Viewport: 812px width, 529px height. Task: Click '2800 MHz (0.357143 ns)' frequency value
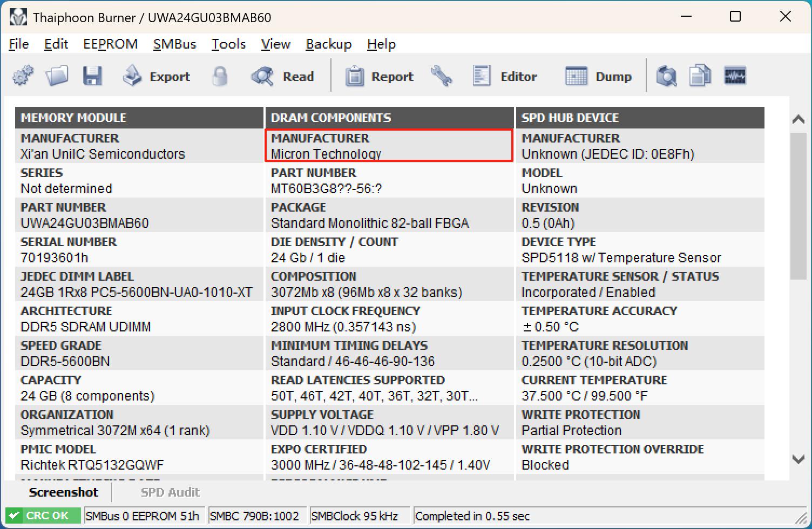tap(343, 327)
